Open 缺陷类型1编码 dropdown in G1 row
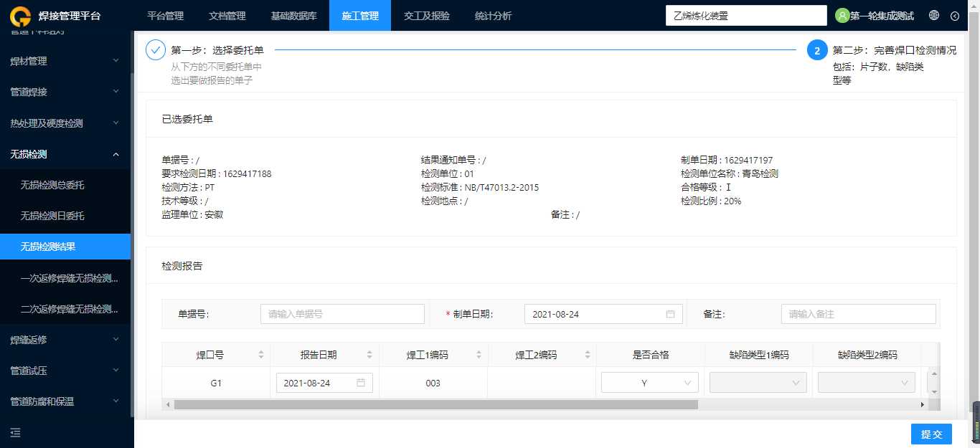Viewport: 980px width, 448px height. (x=758, y=383)
